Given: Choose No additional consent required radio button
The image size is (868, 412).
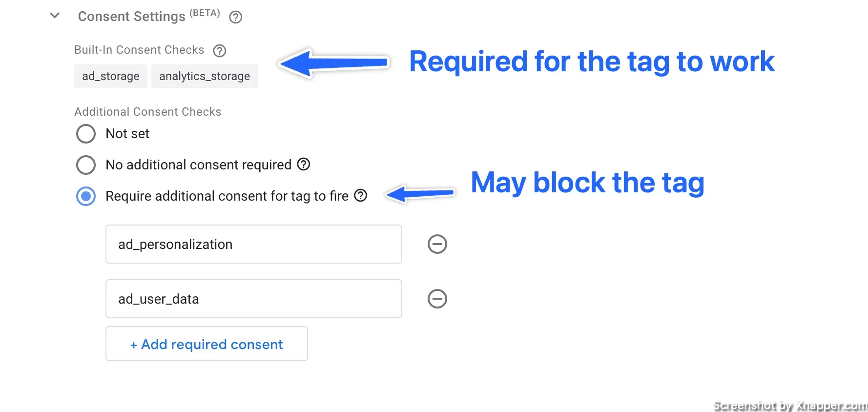Looking at the screenshot, I should click(86, 165).
